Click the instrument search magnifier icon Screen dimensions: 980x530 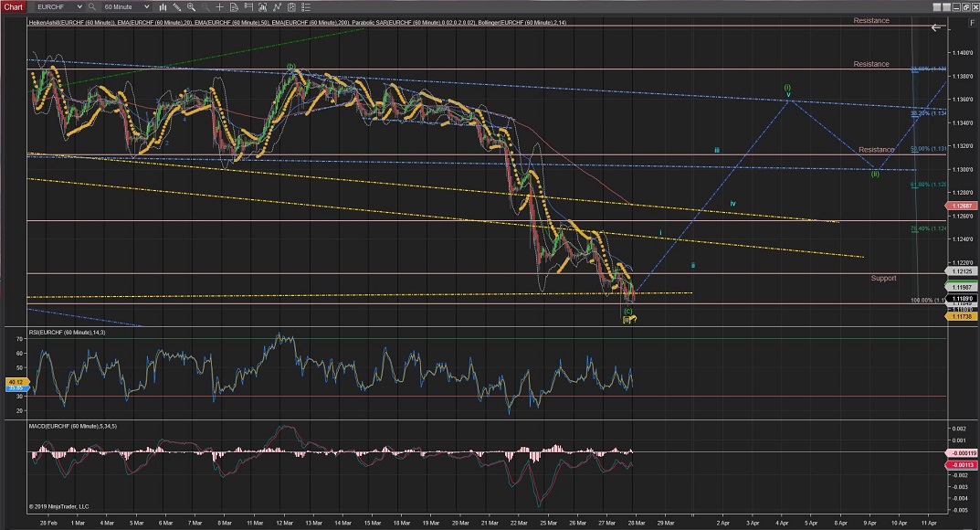[92, 6]
